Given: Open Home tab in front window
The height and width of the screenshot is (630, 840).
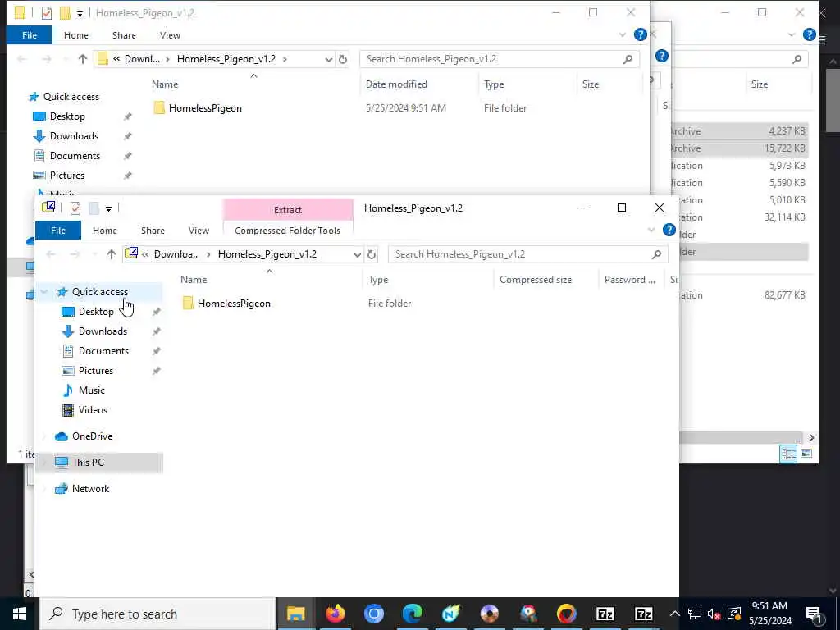Looking at the screenshot, I should (104, 231).
